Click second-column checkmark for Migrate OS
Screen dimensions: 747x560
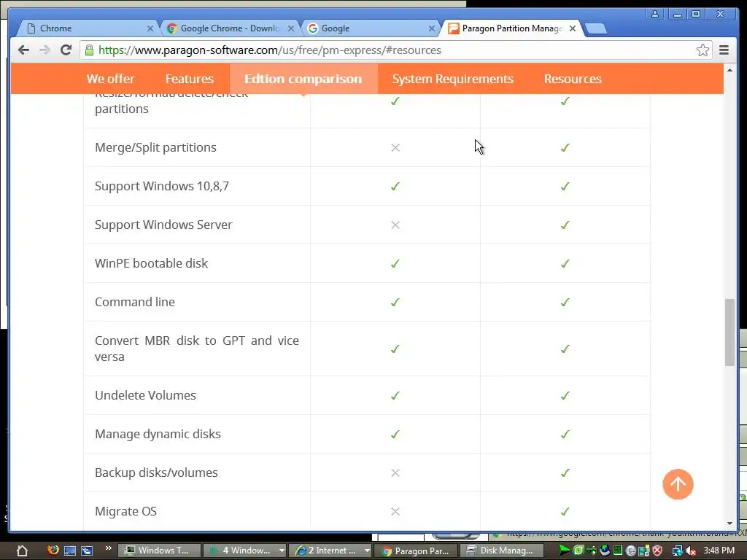click(x=565, y=511)
